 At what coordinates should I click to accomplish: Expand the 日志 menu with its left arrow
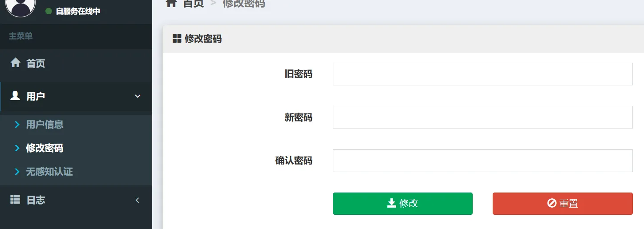point(138,200)
